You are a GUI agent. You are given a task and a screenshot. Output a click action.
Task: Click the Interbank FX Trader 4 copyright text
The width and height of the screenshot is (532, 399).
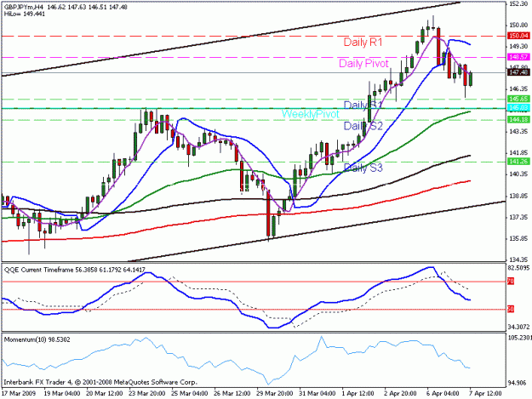coord(100,382)
